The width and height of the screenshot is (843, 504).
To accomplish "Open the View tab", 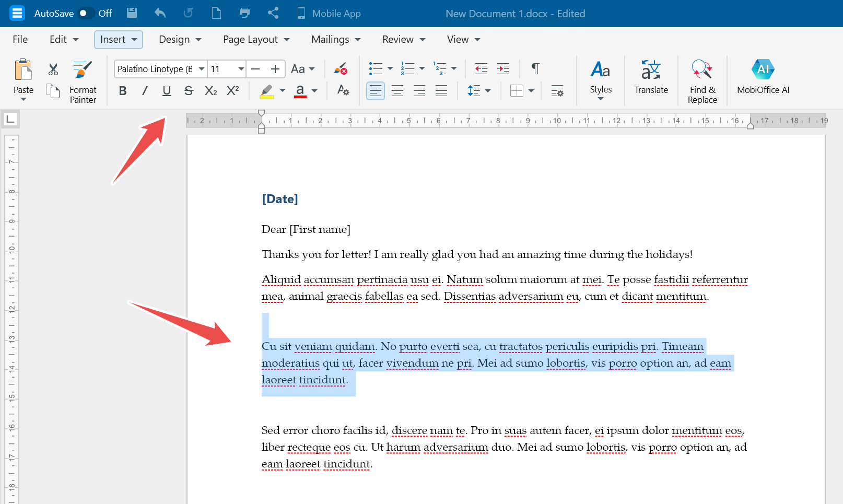I will pyautogui.click(x=463, y=39).
